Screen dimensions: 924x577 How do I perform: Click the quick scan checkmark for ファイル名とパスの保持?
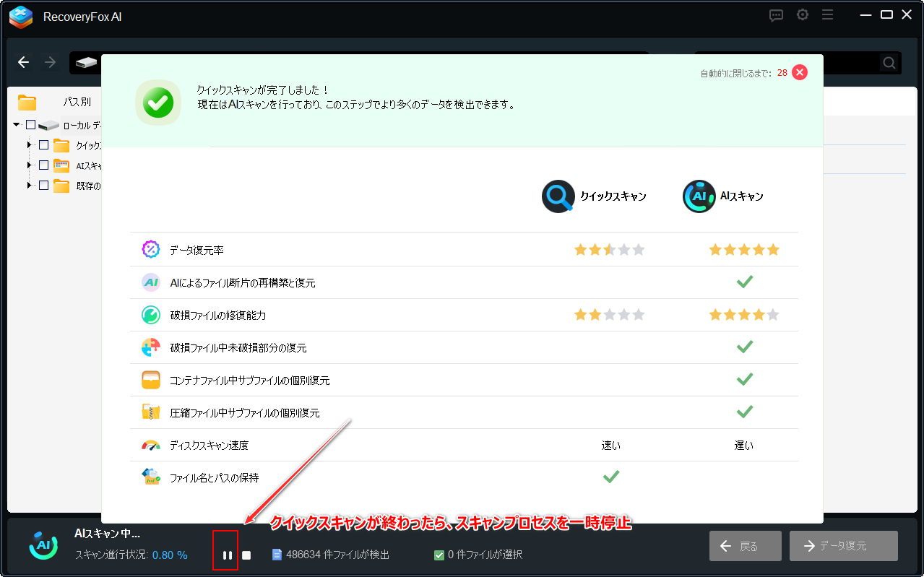[611, 477]
